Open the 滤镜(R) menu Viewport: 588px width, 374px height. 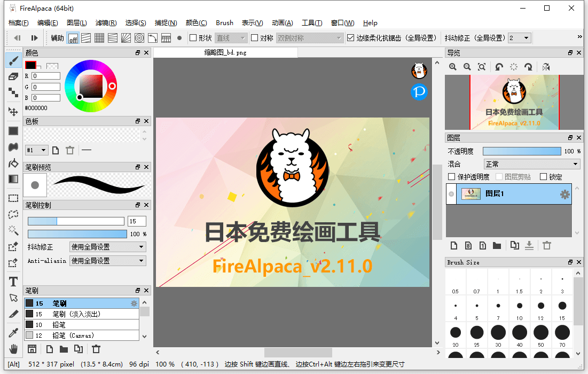click(106, 23)
